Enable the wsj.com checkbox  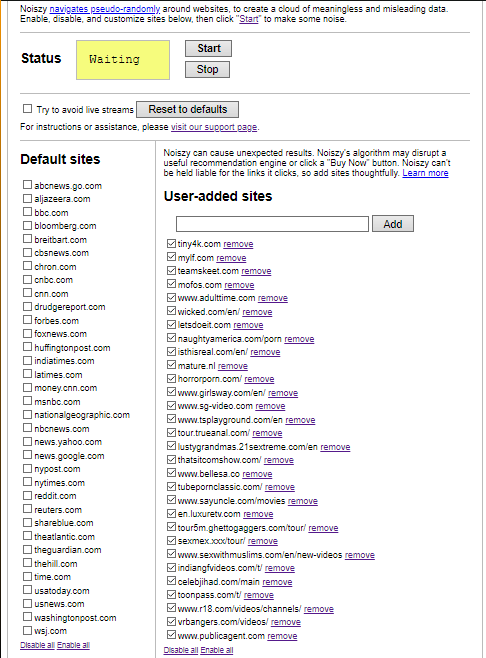(27, 630)
